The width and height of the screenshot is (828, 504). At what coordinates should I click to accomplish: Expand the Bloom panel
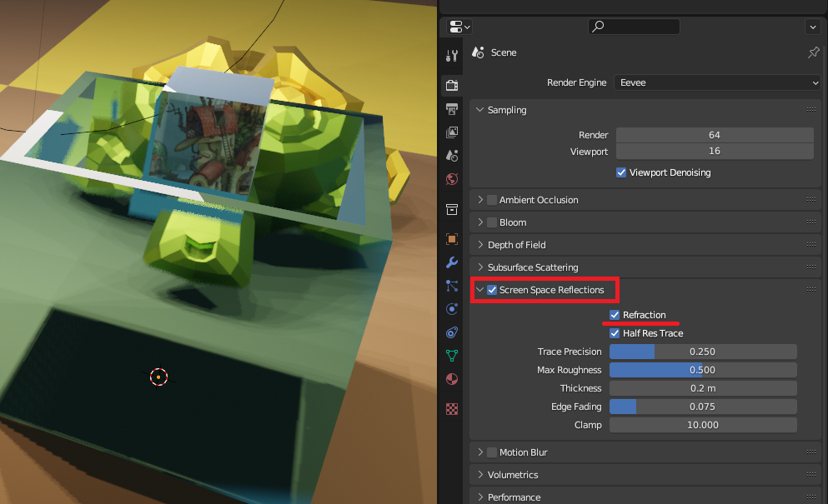tap(480, 222)
